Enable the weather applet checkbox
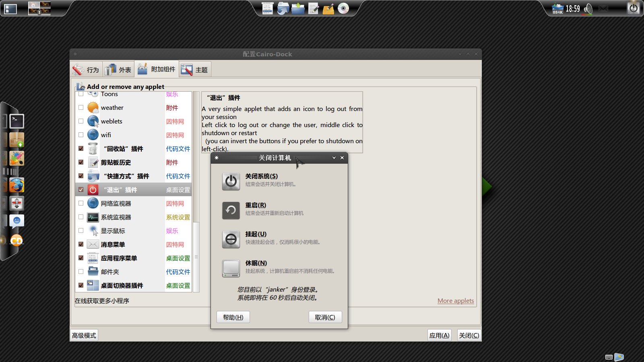The width and height of the screenshot is (644, 362). point(81,107)
